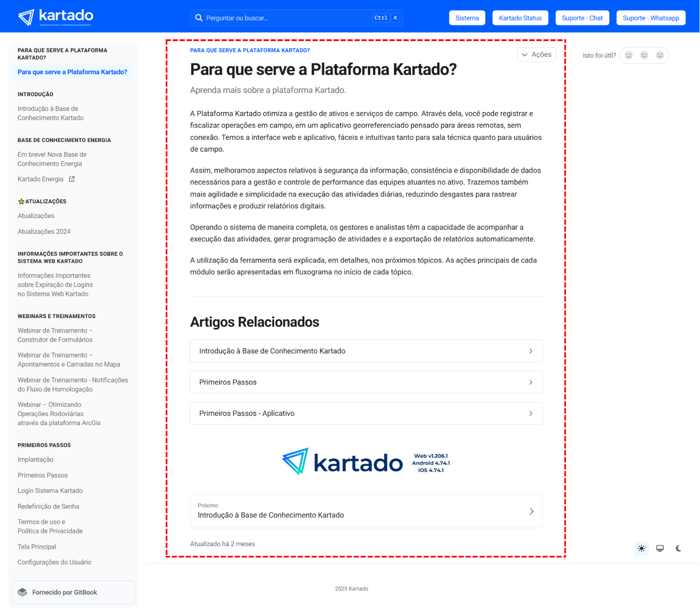700x613 pixels.
Task: Open the Kartado Status button
Action: tap(520, 18)
